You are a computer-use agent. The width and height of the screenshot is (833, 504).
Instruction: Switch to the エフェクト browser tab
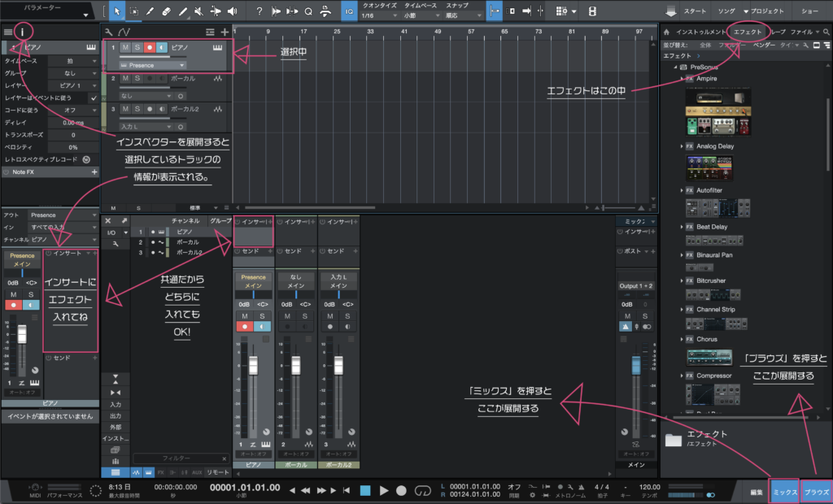click(747, 32)
